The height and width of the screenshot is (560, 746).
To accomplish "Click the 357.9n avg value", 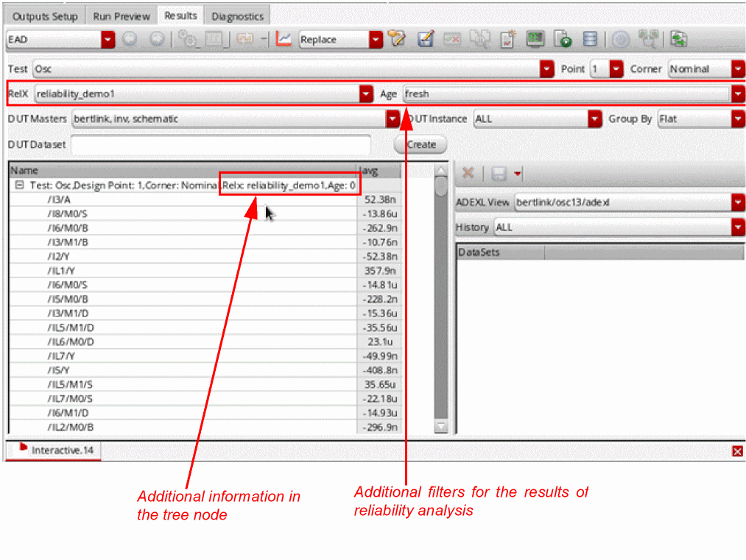I will tap(380, 271).
